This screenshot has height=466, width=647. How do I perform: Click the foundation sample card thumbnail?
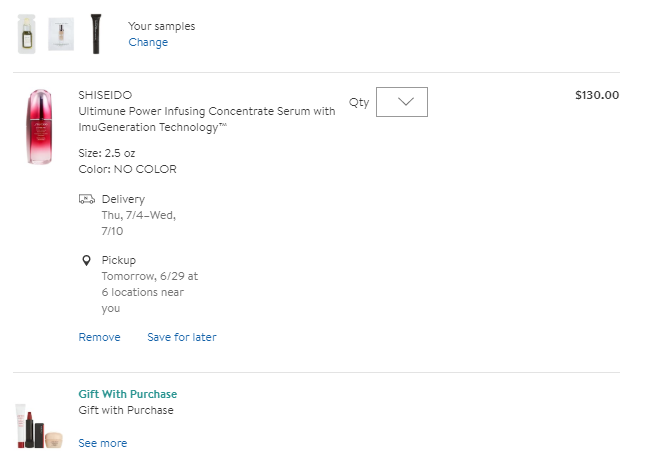61,32
